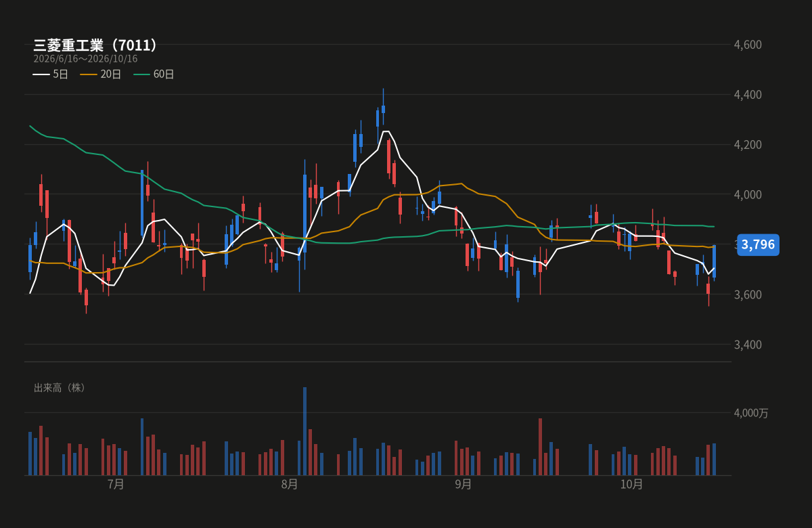Click the 4,400 price axis label
Screen dimensions: 812x528
tap(748, 95)
